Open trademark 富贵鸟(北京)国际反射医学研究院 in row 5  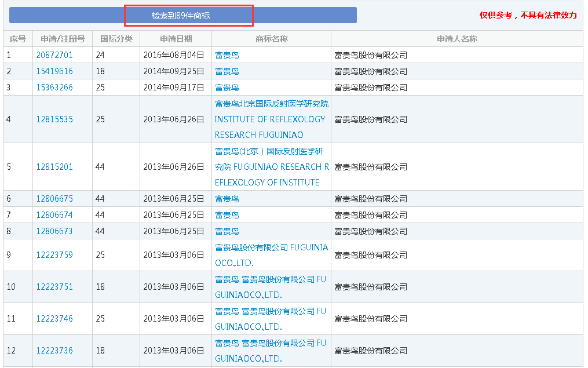point(272,167)
